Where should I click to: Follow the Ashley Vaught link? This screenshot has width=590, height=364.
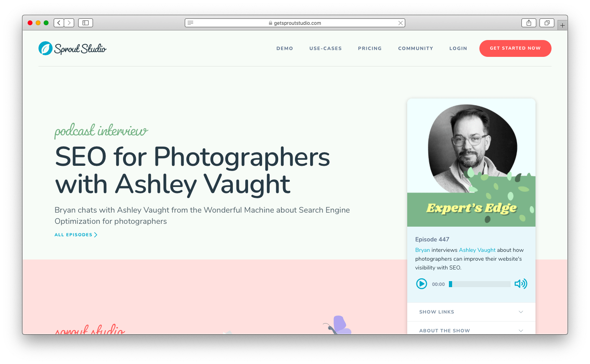coord(477,250)
